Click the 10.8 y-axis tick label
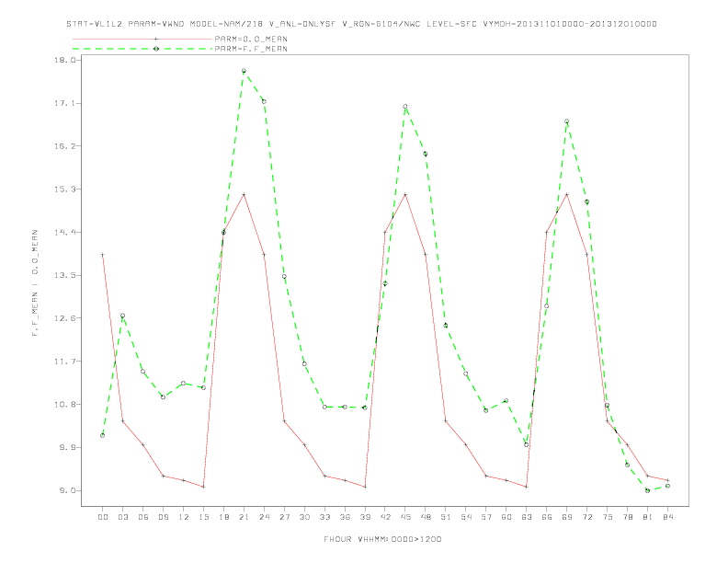This screenshot has width=728, height=563. [x=65, y=404]
